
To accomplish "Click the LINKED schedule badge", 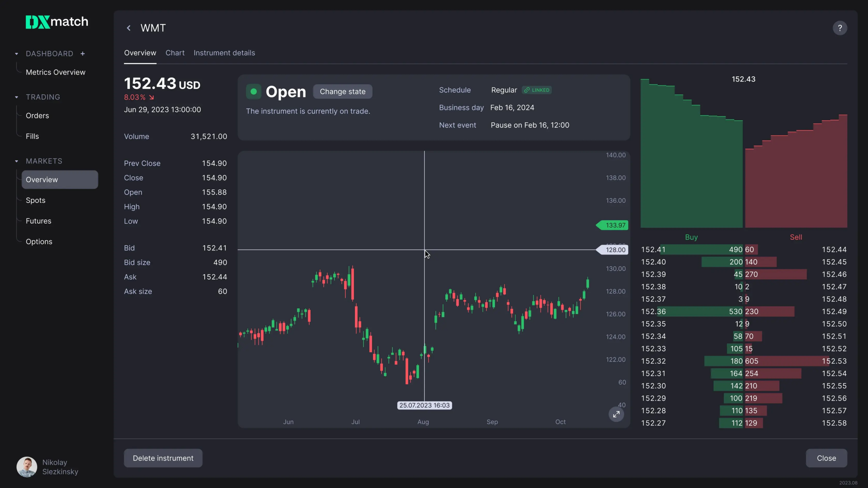I will pyautogui.click(x=536, y=90).
